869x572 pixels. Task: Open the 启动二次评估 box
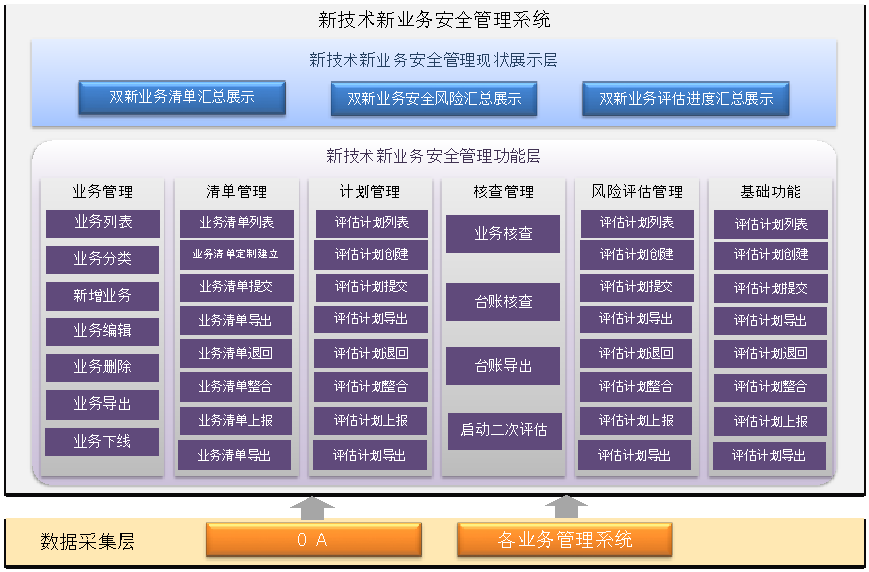504,430
